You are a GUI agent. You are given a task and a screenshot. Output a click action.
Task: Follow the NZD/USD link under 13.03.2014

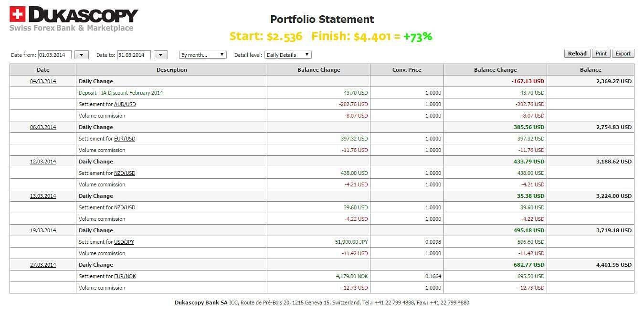coord(125,207)
